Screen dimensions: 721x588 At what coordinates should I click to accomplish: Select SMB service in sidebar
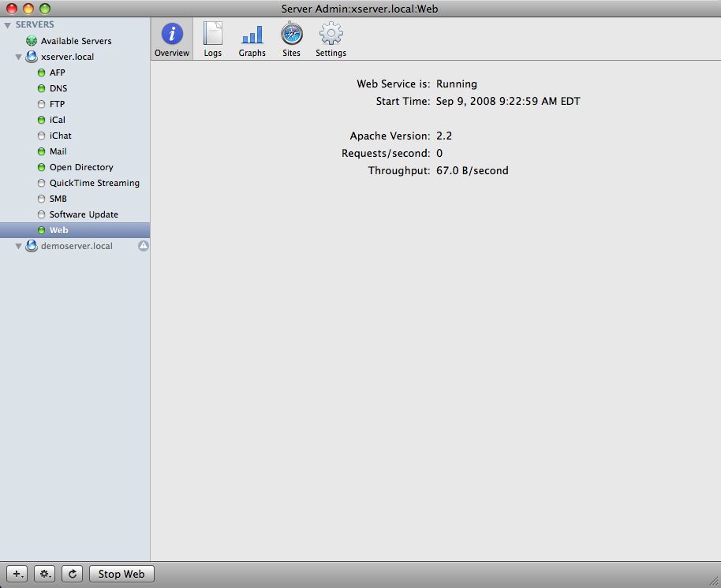[58, 199]
